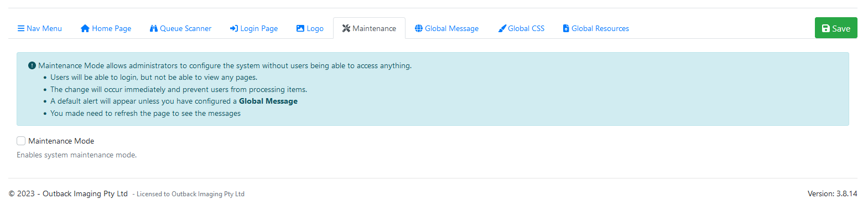Open the Global Resources tab
Viewport: 868px width, 209px height.
click(596, 28)
